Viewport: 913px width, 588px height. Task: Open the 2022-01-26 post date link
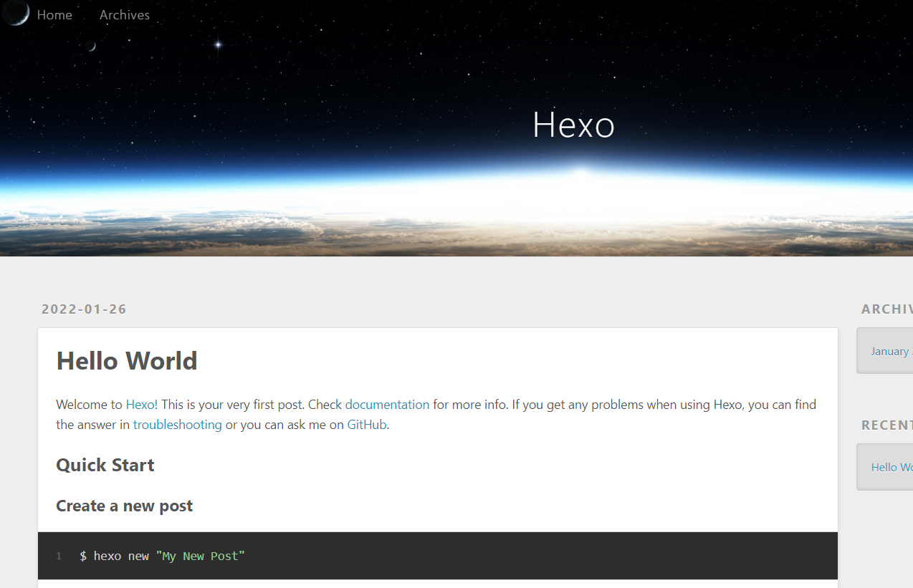84,309
